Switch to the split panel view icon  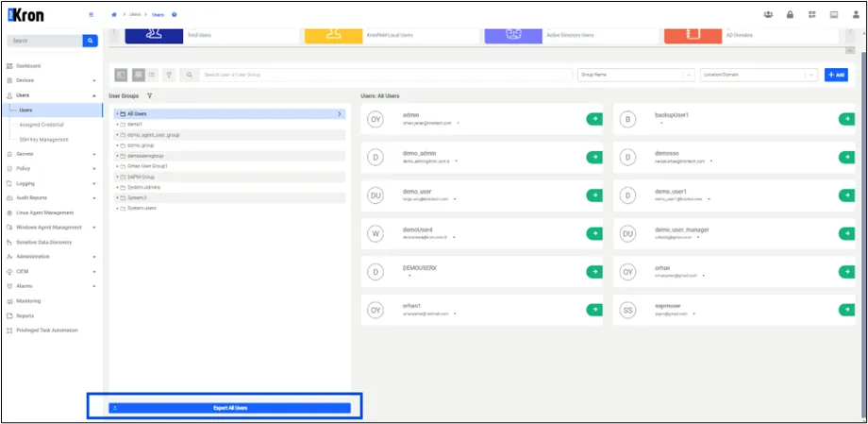click(x=121, y=75)
